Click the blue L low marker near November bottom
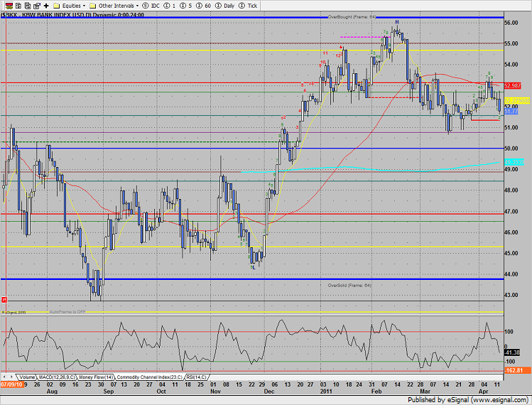The height and width of the screenshot is (405, 532). pos(254,267)
